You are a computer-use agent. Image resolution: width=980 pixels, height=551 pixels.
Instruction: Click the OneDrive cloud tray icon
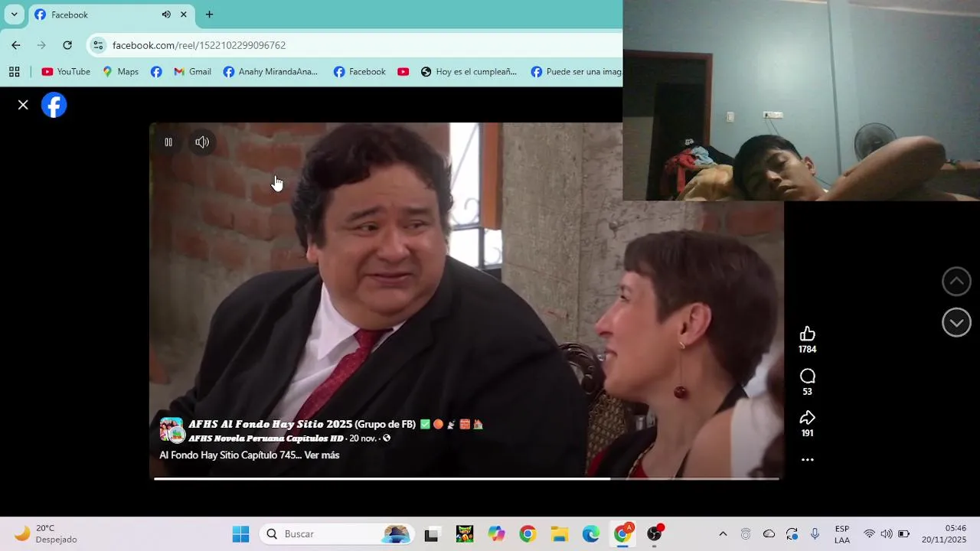769,533
